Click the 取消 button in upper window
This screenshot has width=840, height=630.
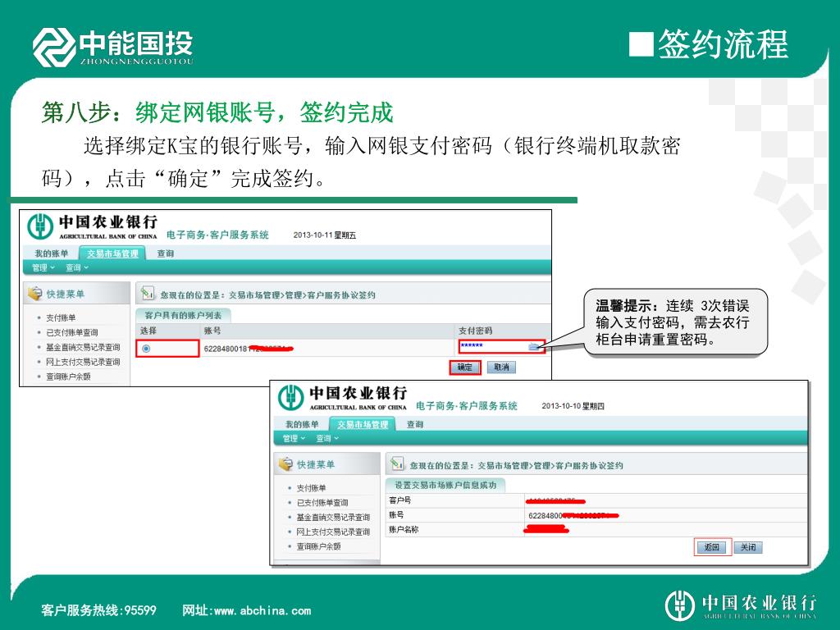tap(501, 367)
